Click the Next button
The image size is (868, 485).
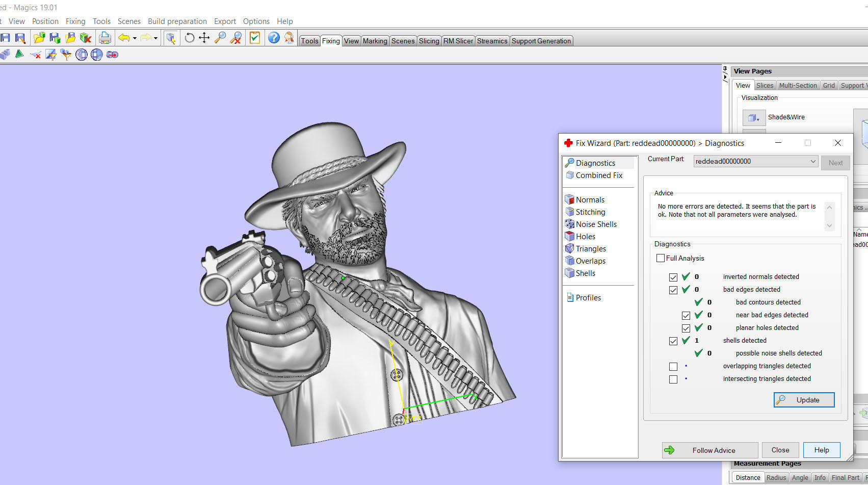point(835,163)
